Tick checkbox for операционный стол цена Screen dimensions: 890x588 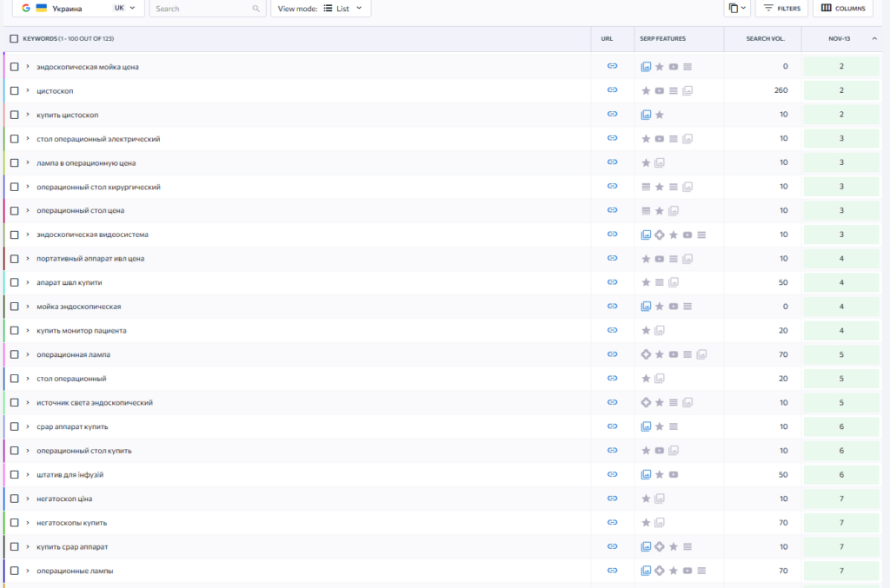pos(15,210)
